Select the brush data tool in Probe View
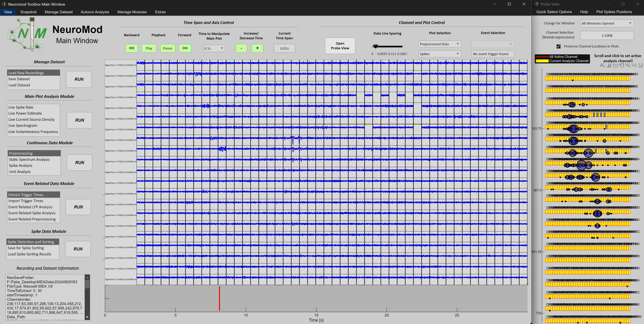Screen dimensions: 644x324 coord(609,65)
